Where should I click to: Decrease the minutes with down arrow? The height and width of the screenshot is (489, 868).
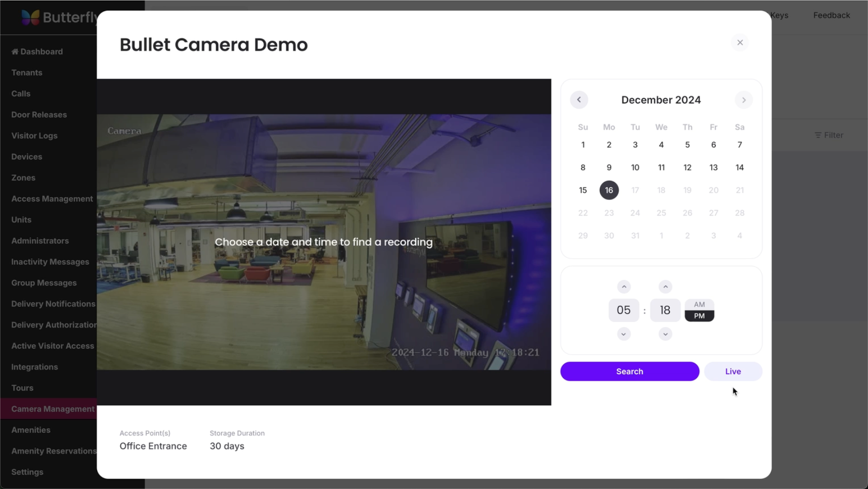tap(665, 334)
